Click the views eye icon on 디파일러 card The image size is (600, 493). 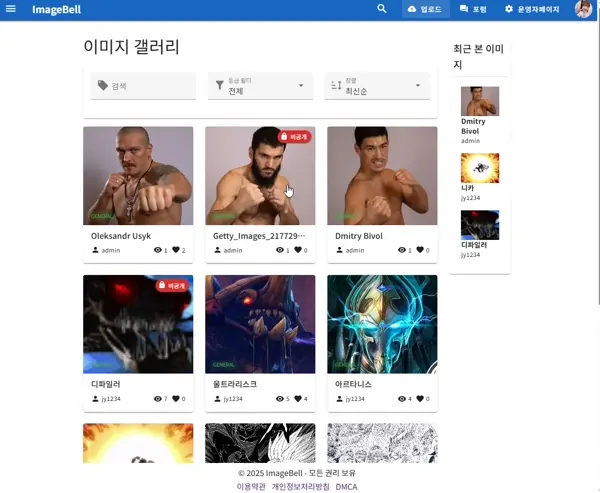tap(157, 399)
